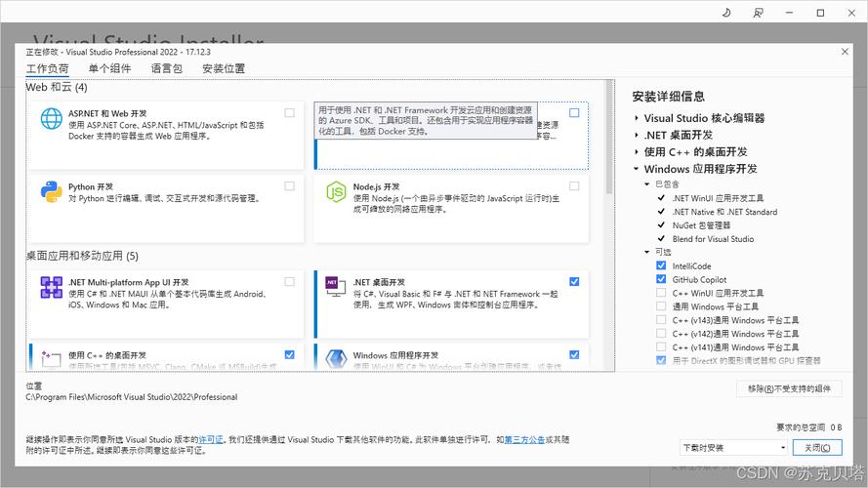Check the C++ WinUI app development tools option

tap(661, 293)
